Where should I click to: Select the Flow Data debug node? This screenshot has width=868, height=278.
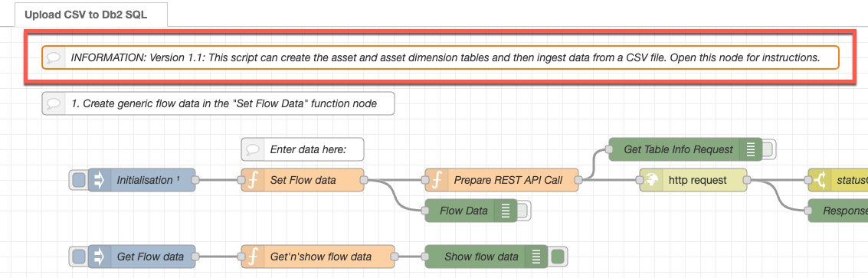click(x=470, y=211)
